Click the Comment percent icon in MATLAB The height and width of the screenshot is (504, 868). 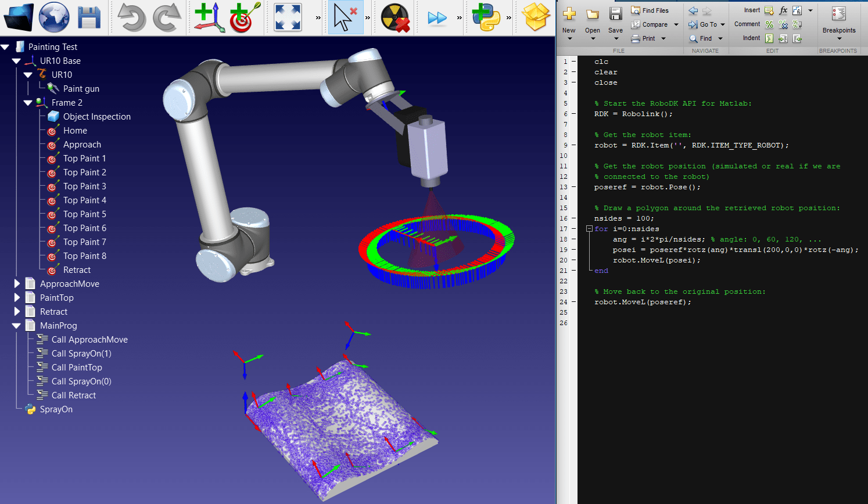(769, 24)
